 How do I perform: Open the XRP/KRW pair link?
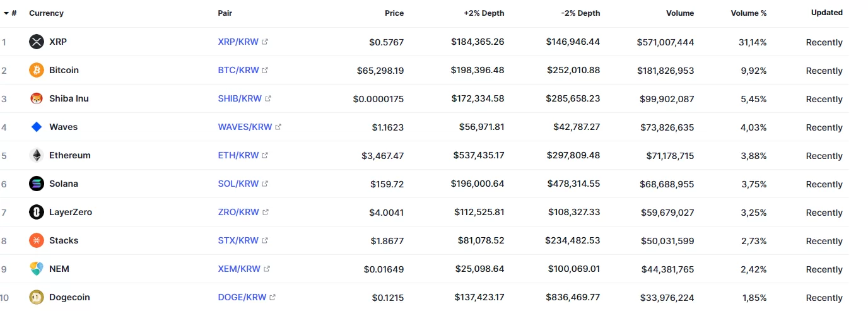pyautogui.click(x=238, y=42)
